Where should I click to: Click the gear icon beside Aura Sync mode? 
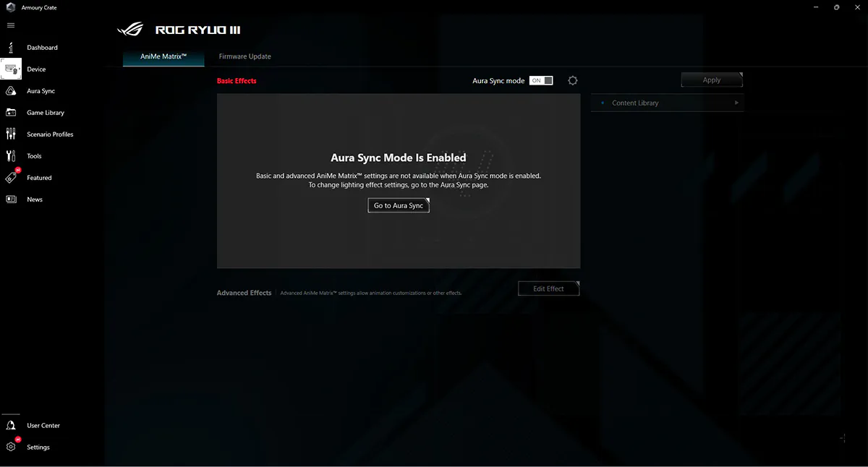[x=573, y=81]
